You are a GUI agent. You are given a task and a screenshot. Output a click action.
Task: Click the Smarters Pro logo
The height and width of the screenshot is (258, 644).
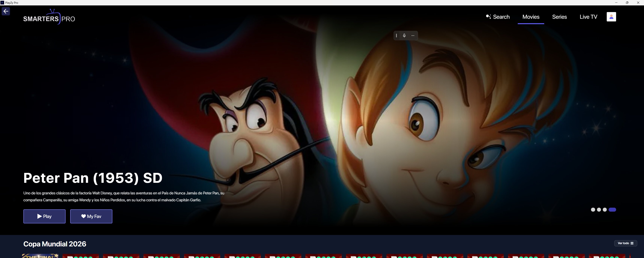click(49, 17)
